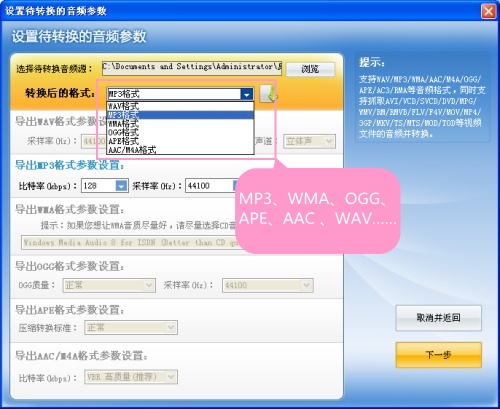The width and height of the screenshot is (500, 409).
Task: Choose OGG格式 from the format list
Action: click(180, 132)
